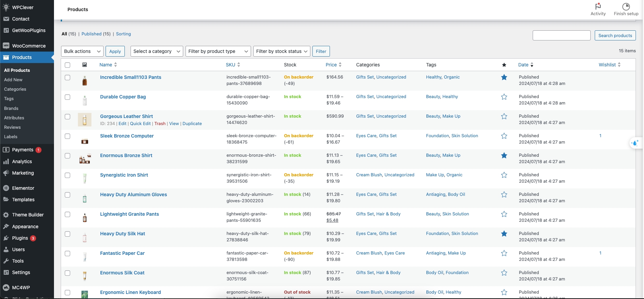The width and height of the screenshot is (644, 299).
Task: Toggle featured star for Durable Copper Bag
Action: pyautogui.click(x=504, y=97)
